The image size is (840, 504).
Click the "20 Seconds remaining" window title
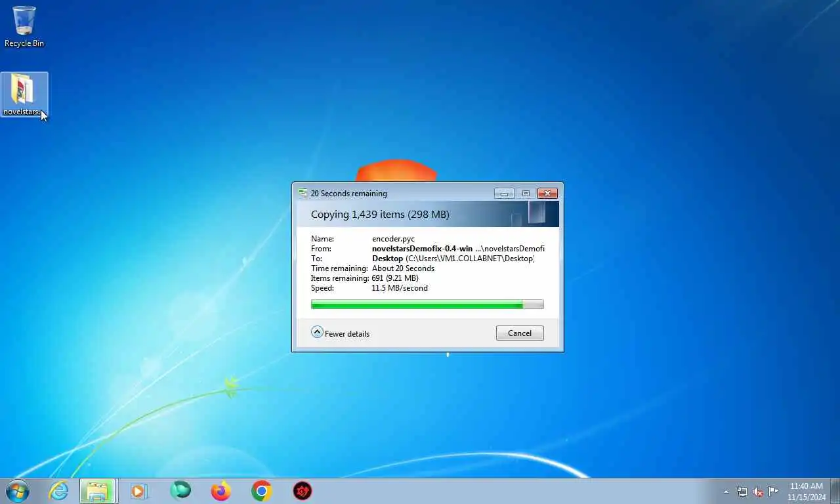tap(349, 194)
